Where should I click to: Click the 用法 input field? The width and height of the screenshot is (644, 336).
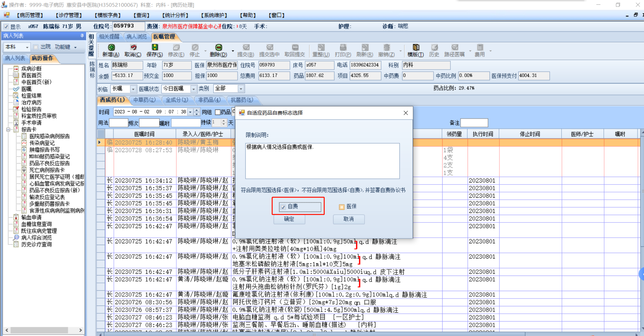pyautogui.click(x=118, y=123)
